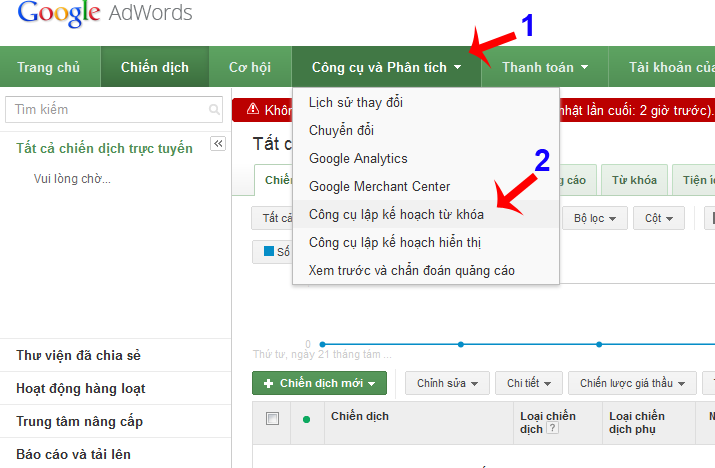Viewport: 715px width, 468px height.
Task: Switch to the Từ khóa tab
Action: [x=634, y=180]
